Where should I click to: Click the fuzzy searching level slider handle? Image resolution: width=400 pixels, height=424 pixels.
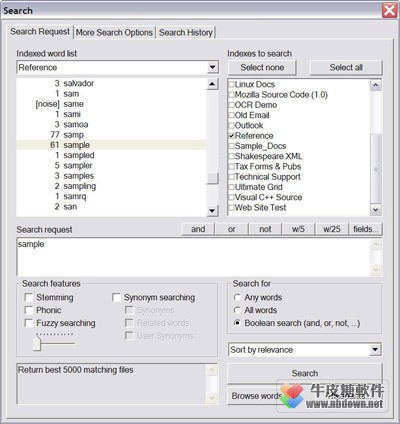[x=37, y=343]
